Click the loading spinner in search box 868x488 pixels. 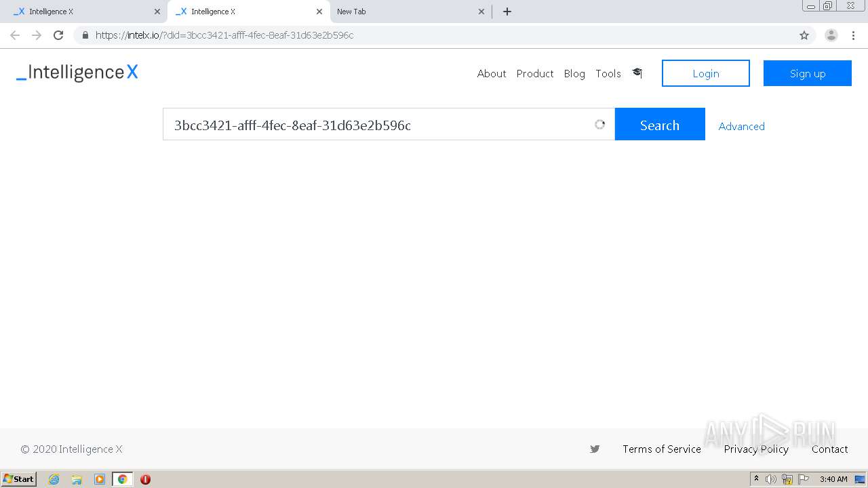click(599, 125)
